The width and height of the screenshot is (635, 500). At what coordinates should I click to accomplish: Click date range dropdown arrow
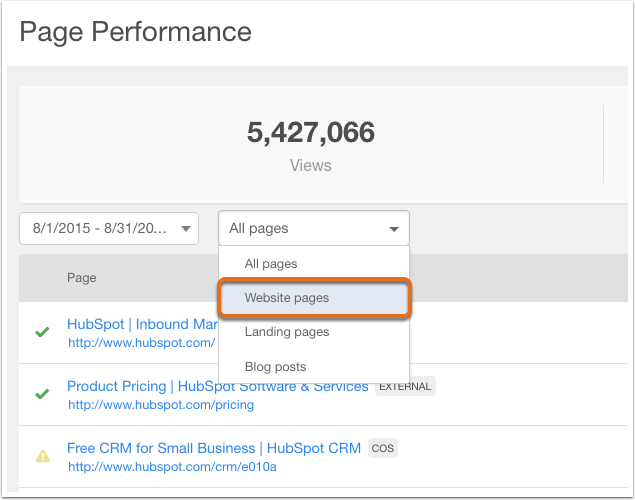click(x=186, y=229)
